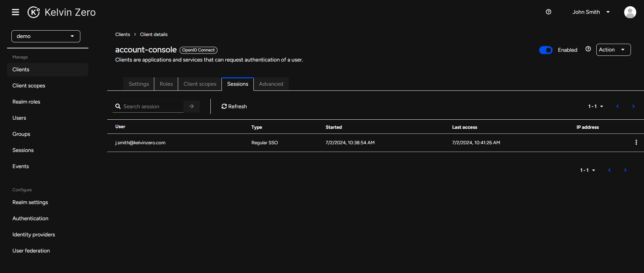Open kebab menu for j.smith session row

(x=636, y=143)
